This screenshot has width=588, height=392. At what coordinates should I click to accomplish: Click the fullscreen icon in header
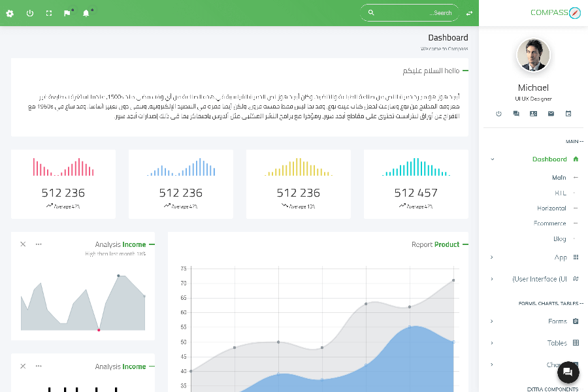click(49, 13)
